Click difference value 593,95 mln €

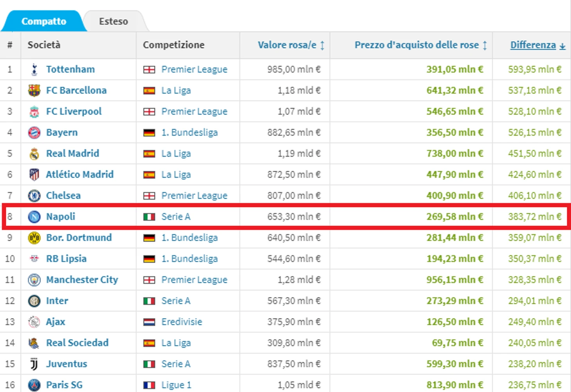pyautogui.click(x=535, y=69)
